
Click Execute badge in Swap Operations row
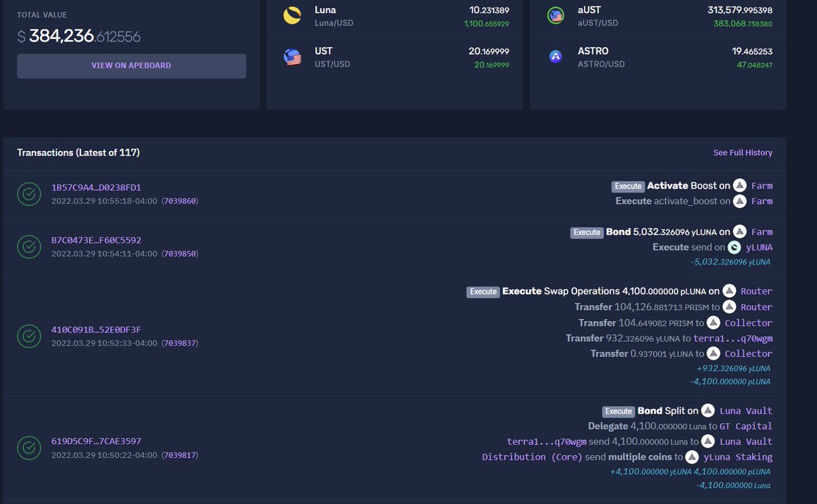[x=483, y=292]
